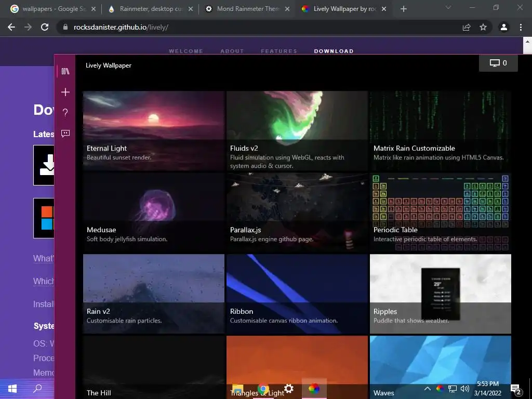Open the Lively help question mark icon
532x399 pixels.
65,113
